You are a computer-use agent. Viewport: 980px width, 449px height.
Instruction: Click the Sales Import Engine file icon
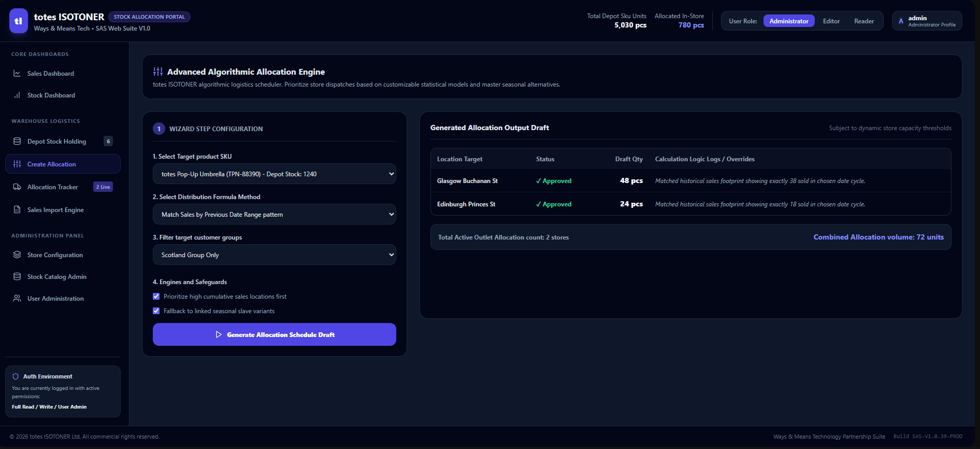coord(17,210)
